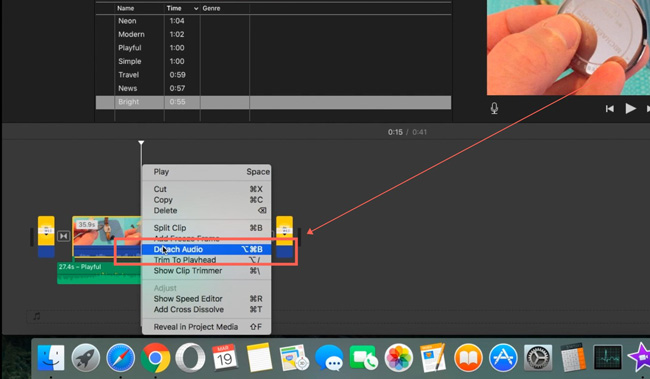Open Finder from the dock
The image size is (650, 379).
pyautogui.click(x=51, y=358)
